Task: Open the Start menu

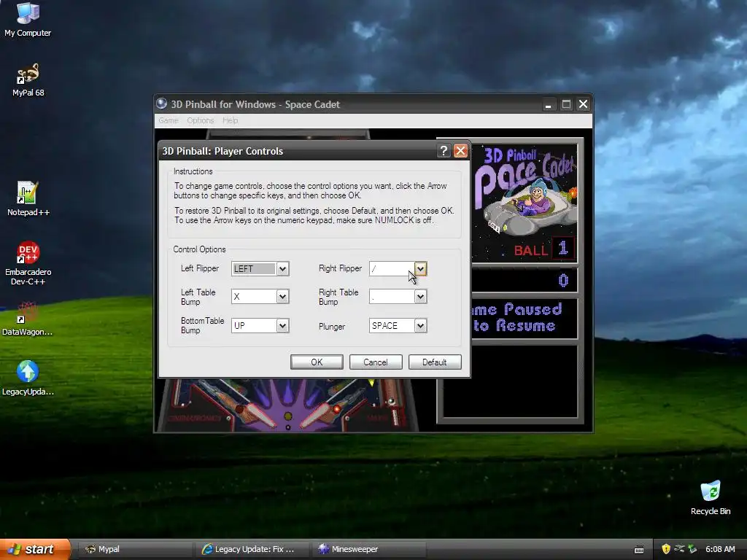Action: (35, 549)
